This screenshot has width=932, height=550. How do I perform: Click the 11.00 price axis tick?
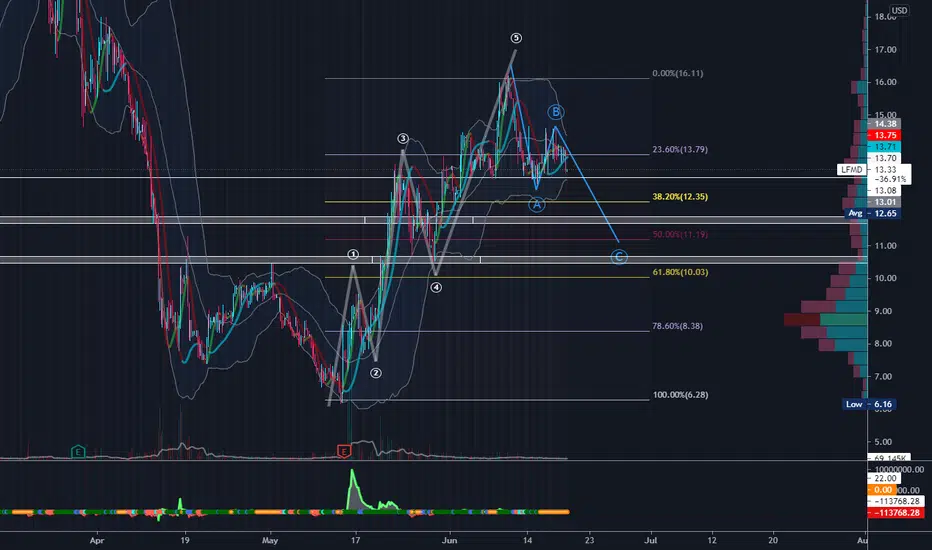point(885,246)
